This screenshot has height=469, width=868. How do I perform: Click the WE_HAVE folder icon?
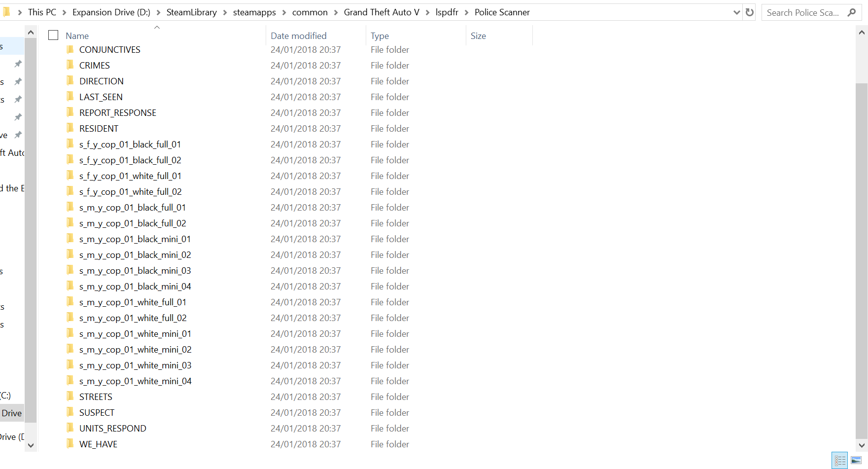(70, 444)
